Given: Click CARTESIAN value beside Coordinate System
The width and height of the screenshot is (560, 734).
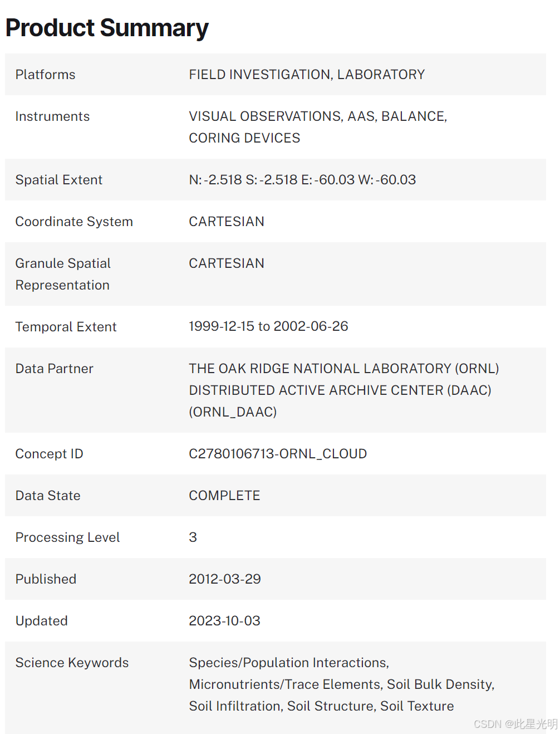Looking at the screenshot, I should (x=226, y=222).
